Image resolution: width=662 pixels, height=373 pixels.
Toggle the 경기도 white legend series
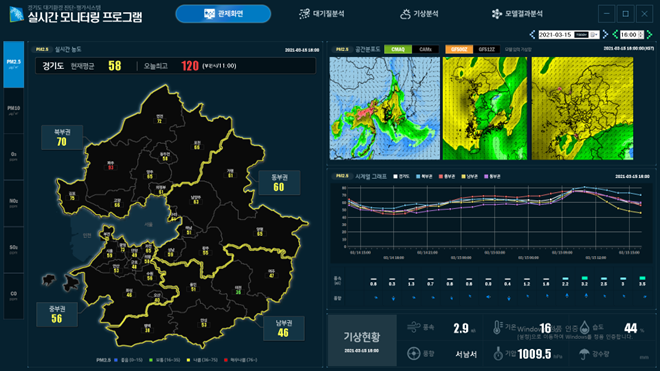pos(401,177)
